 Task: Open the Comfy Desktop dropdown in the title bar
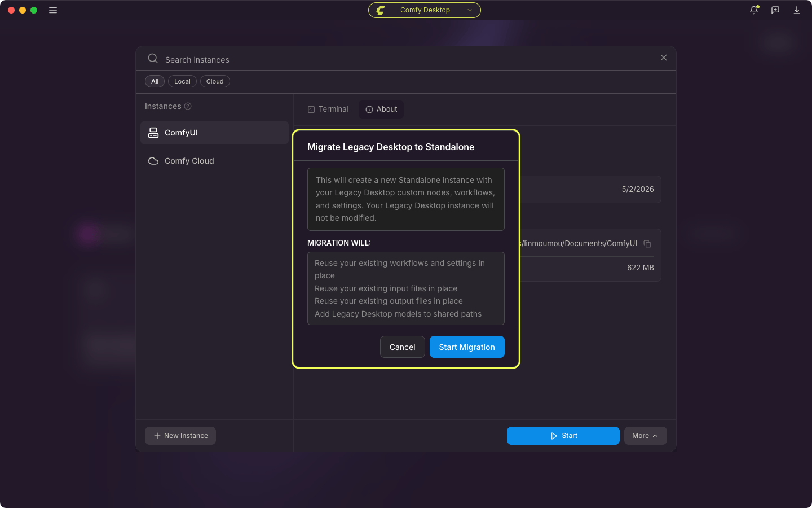(x=425, y=10)
